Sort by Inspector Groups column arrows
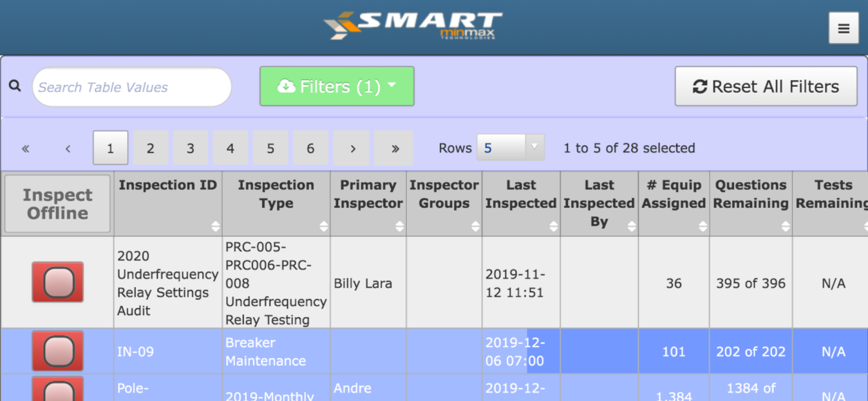 pyautogui.click(x=475, y=226)
